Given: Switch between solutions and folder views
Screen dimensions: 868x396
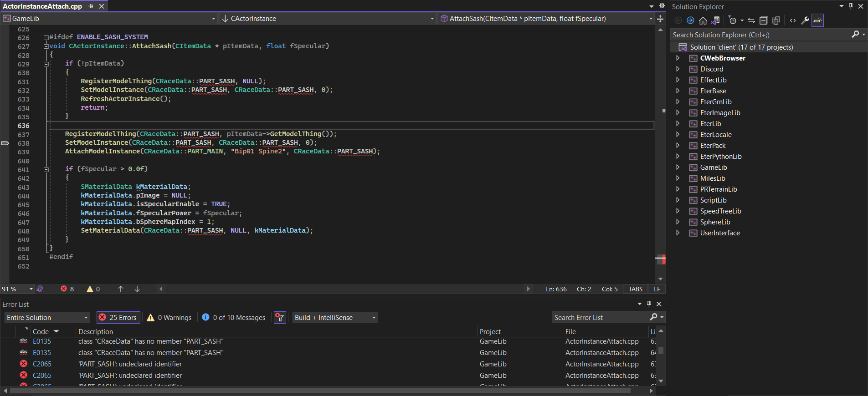Looking at the screenshot, I should tap(715, 20).
